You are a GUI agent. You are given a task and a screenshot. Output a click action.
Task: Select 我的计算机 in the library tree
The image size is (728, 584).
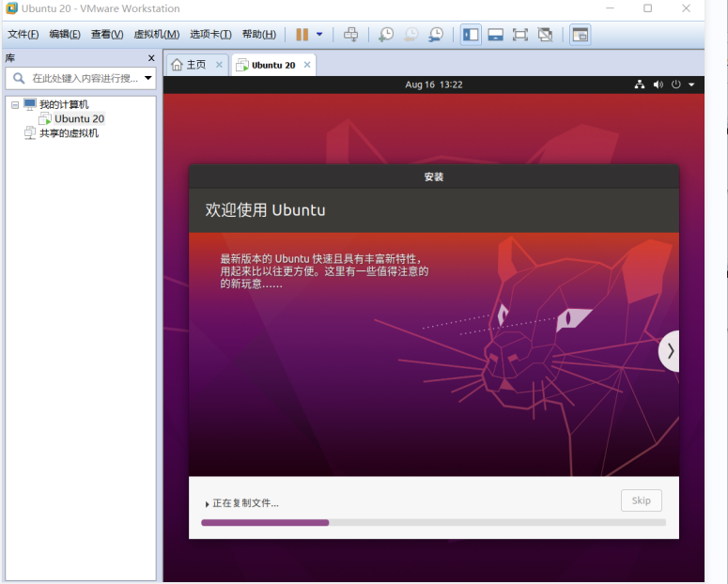coord(64,104)
